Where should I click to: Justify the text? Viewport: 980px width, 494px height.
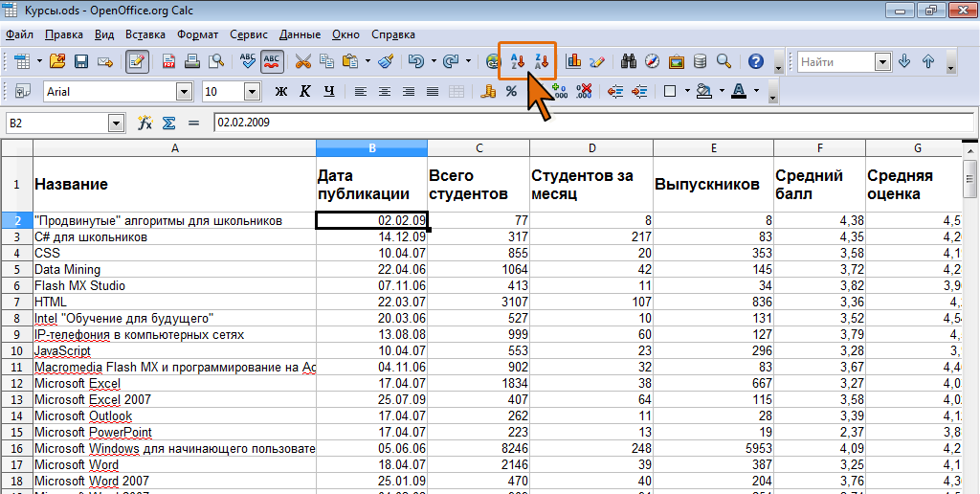pyautogui.click(x=432, y=91)
